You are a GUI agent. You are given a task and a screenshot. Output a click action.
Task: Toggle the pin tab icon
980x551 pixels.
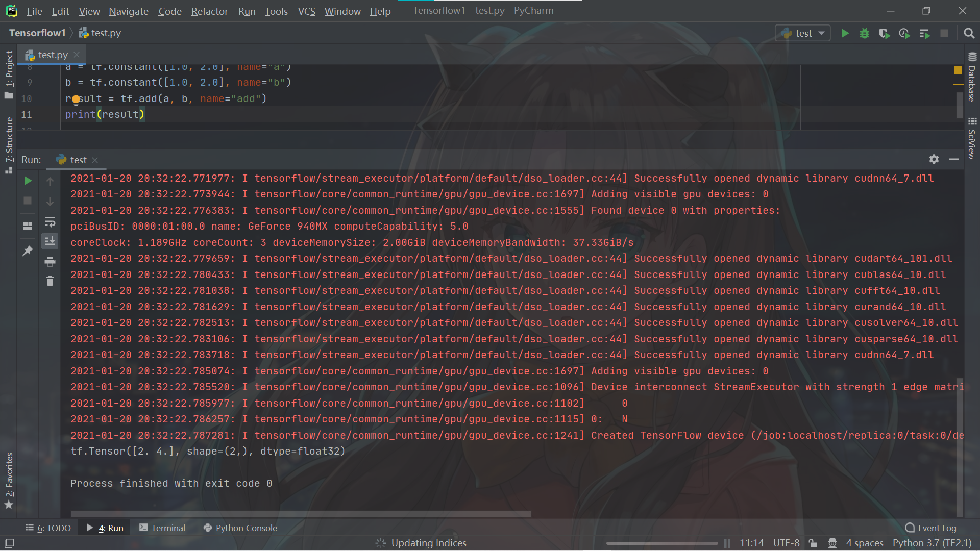pyautogui.click(x=28, y=251)
